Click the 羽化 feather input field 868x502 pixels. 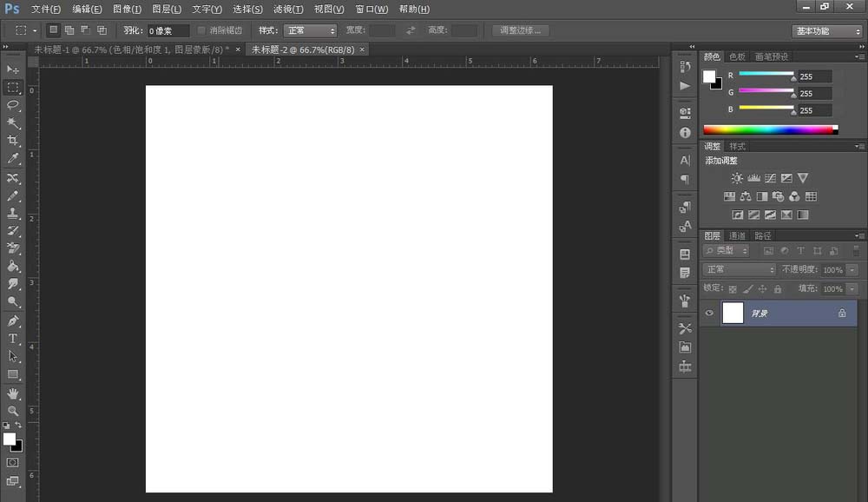click(x=168, y=29)
